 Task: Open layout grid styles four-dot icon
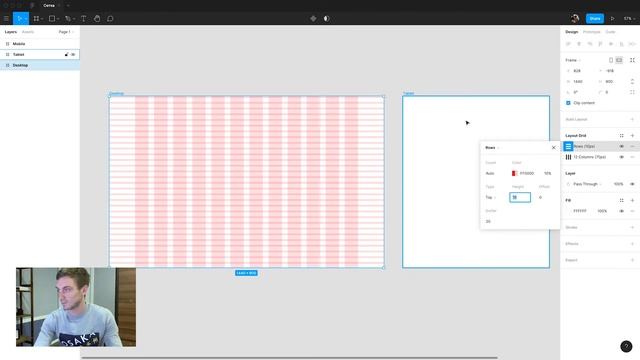tap(622, 136)
